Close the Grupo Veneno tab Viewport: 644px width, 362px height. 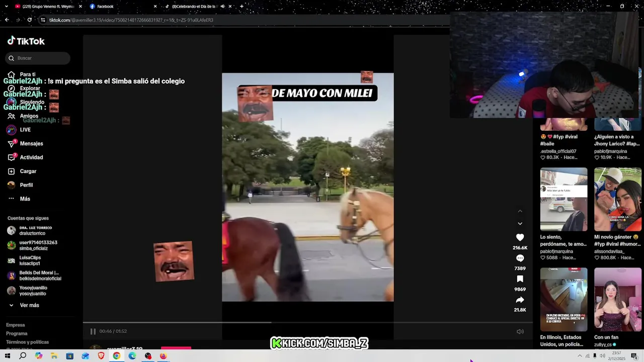coord(80,7)
